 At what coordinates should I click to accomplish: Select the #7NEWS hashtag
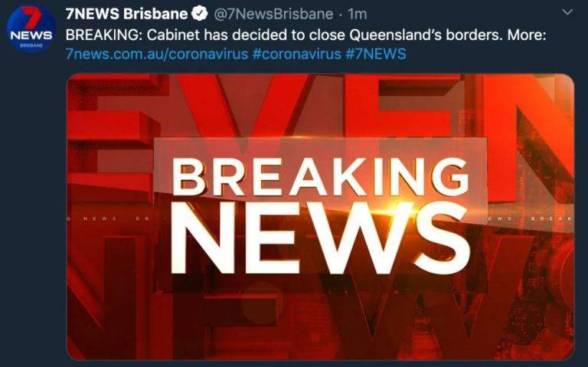(376, 54)
